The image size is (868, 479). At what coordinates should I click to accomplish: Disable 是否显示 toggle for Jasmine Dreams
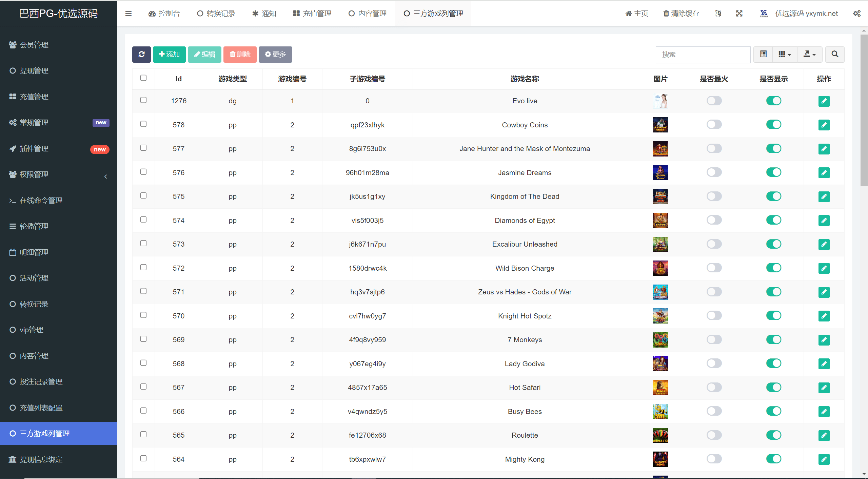(773, 172)
